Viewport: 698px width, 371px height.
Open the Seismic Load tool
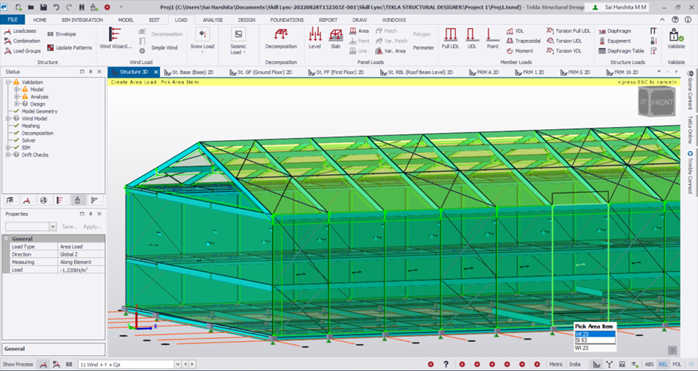point(238,41)
